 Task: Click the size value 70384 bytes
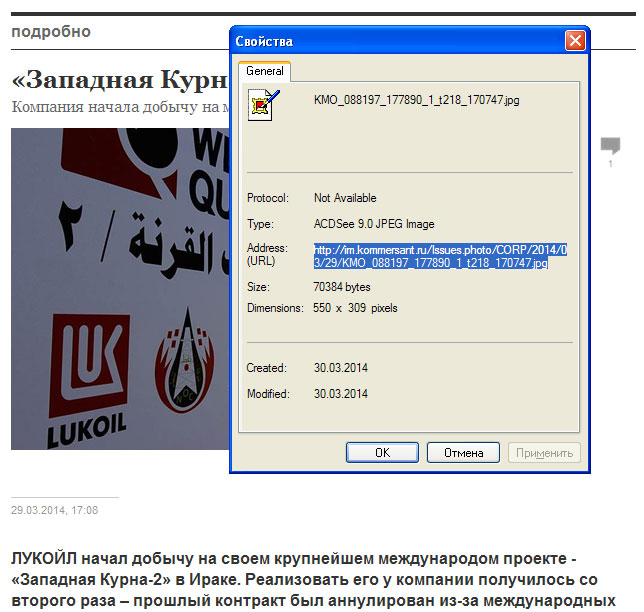[342, 287]
